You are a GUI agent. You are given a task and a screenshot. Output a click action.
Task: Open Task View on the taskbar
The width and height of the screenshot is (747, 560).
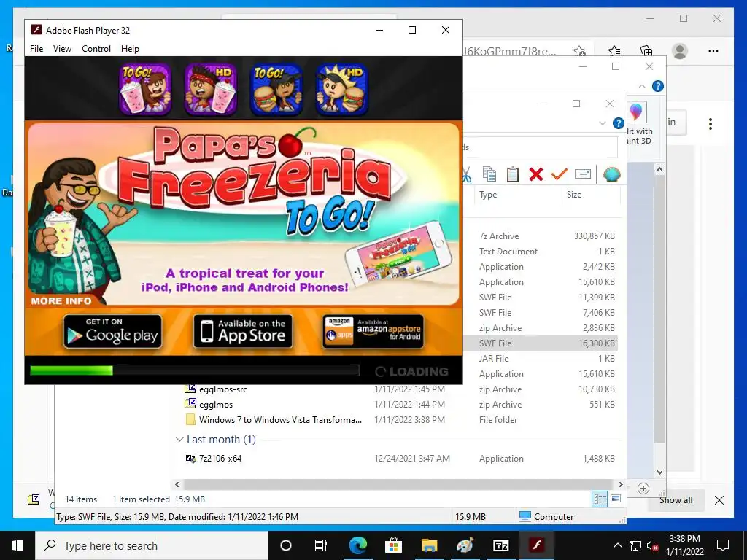click(x=321, y=545)
